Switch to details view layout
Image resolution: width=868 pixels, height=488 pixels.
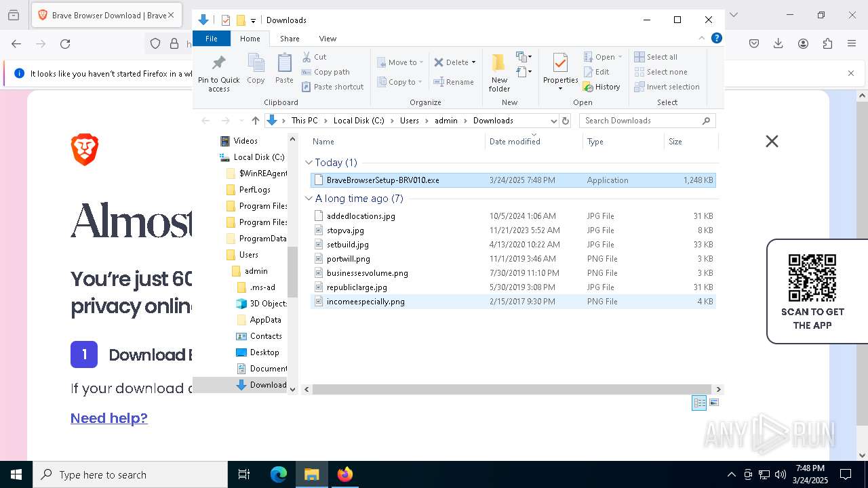click(699, 403)
